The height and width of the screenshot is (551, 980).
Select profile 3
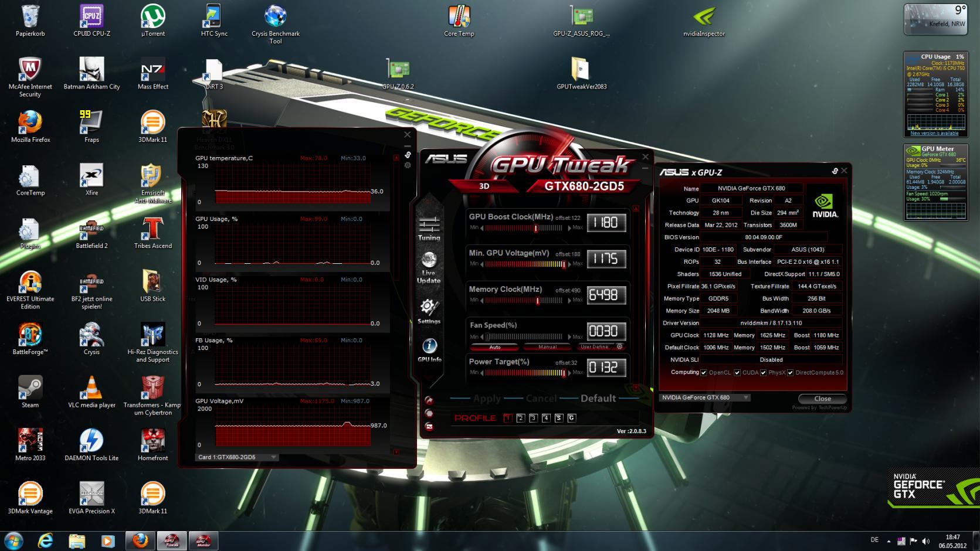point(533,418)
